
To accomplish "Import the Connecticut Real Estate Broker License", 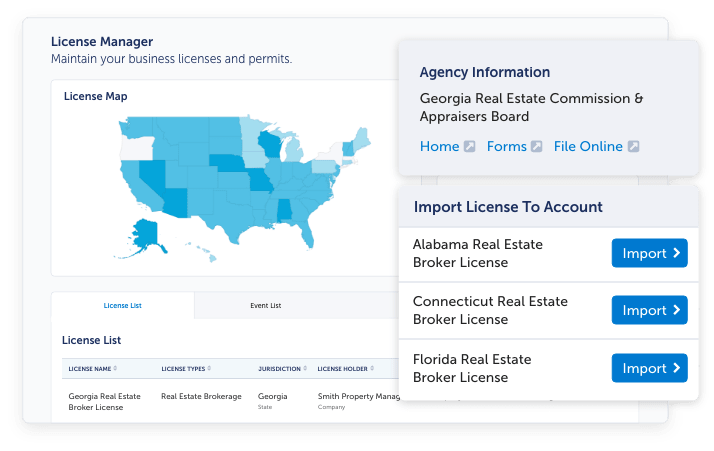I will (x=649, y=311).
